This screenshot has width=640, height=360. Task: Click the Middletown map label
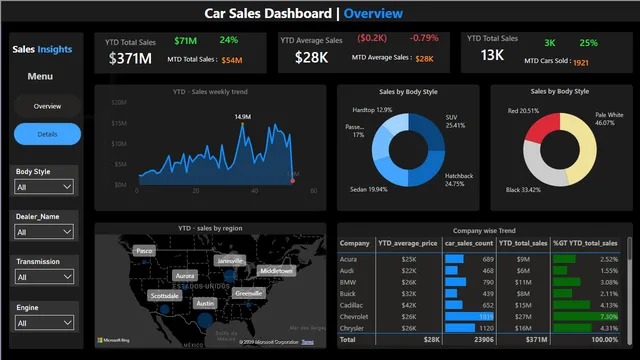click(276, 271)
